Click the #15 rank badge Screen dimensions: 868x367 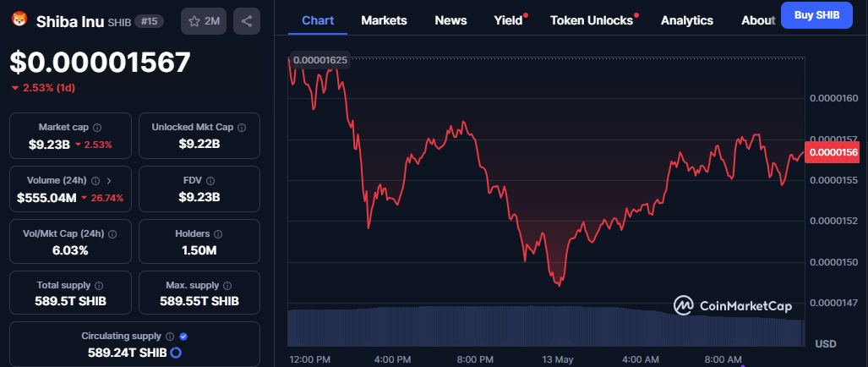click(x=147, y=22)
